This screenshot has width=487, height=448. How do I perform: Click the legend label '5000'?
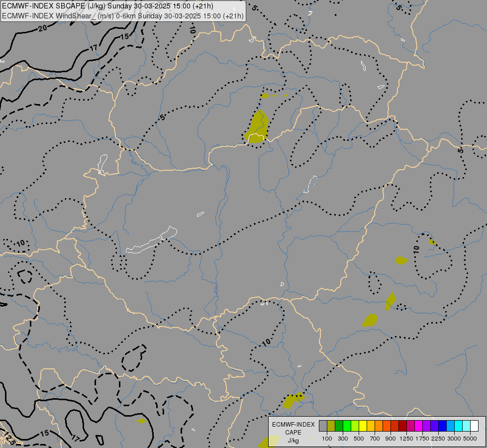pyautogui.click(x=470, y=439)
